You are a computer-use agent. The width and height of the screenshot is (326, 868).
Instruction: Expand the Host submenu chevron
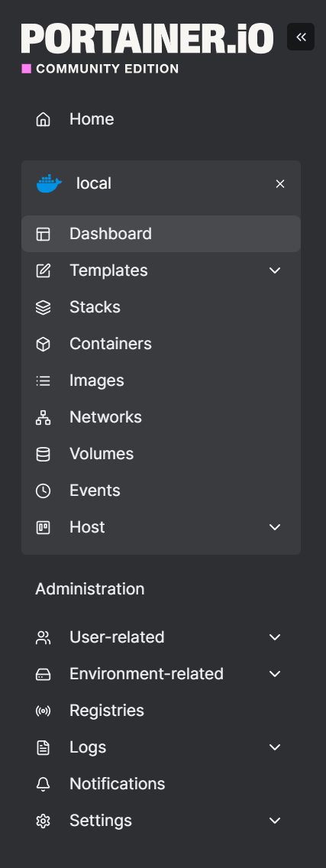(275, 527)
